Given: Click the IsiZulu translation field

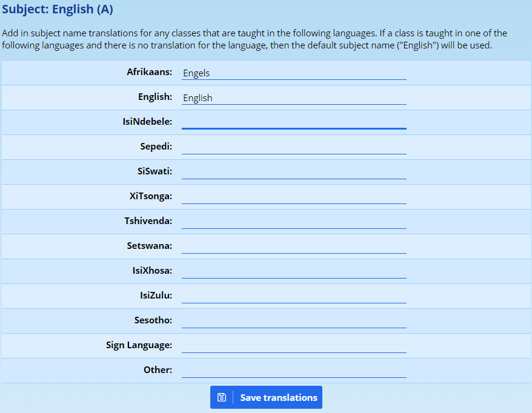Looking at the screenshot, I should pyautogui.click(x=294, y=296).
